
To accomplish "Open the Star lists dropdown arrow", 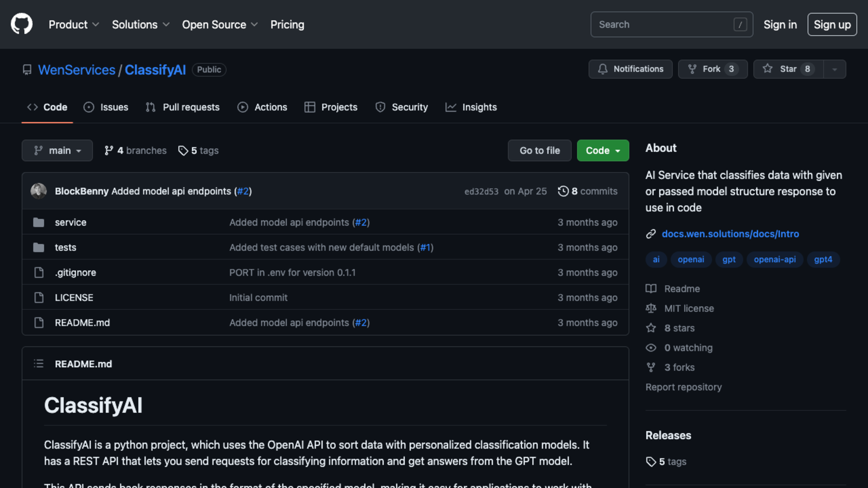I will pos(835,69).
